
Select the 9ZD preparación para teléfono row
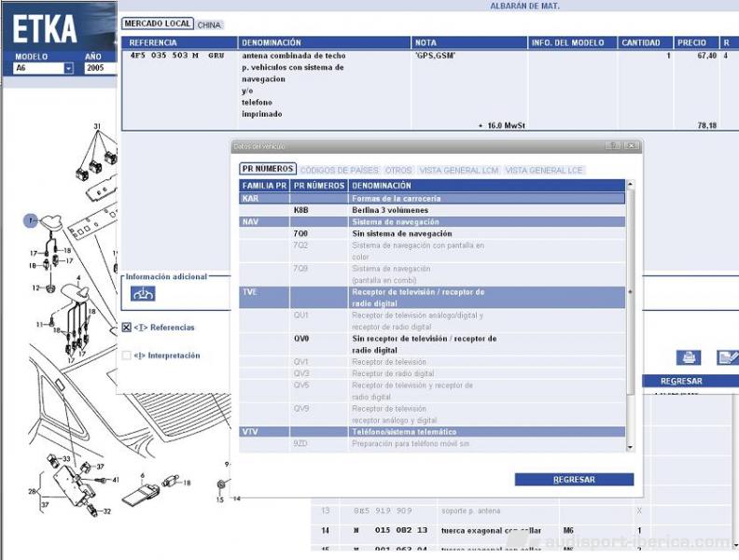click(432, 444)
